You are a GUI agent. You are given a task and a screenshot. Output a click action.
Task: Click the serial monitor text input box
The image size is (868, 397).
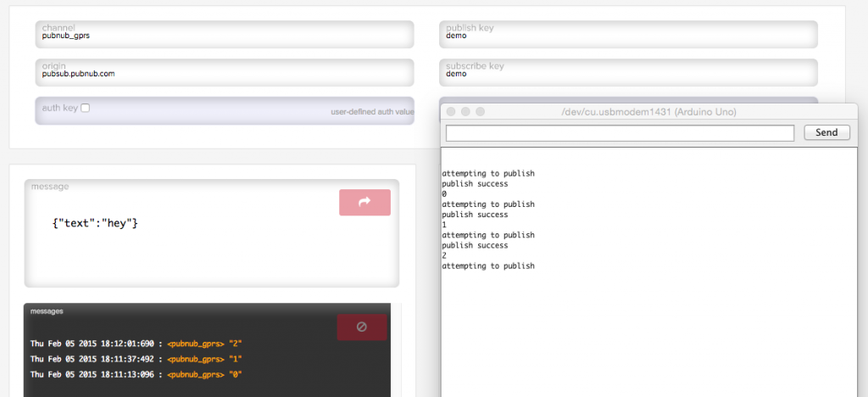tap(620, 133)
